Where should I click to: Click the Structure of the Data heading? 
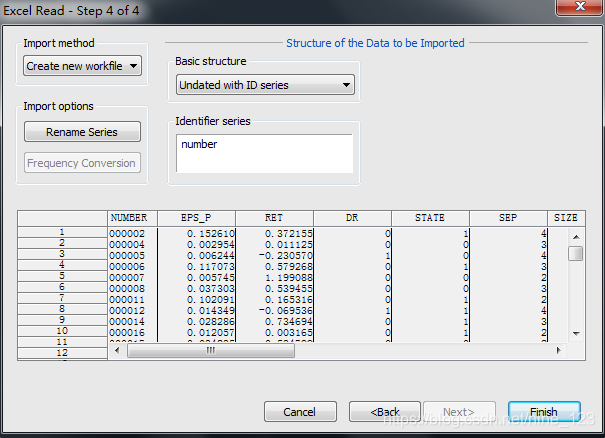[375, 43]
